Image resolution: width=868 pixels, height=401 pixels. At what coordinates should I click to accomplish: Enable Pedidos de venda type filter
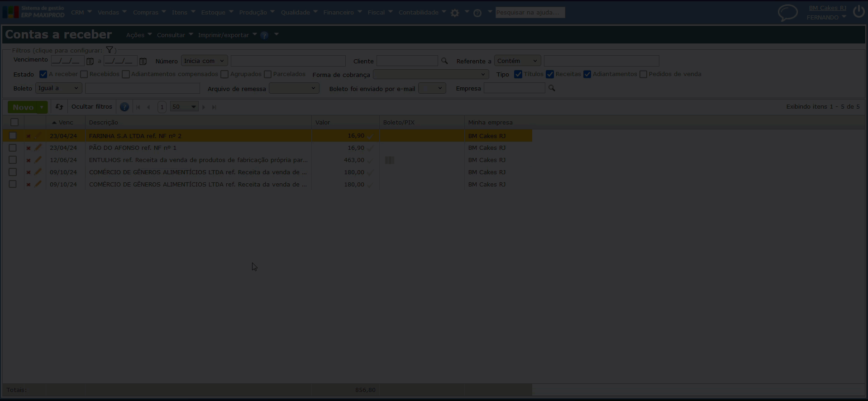coord(644,74)
